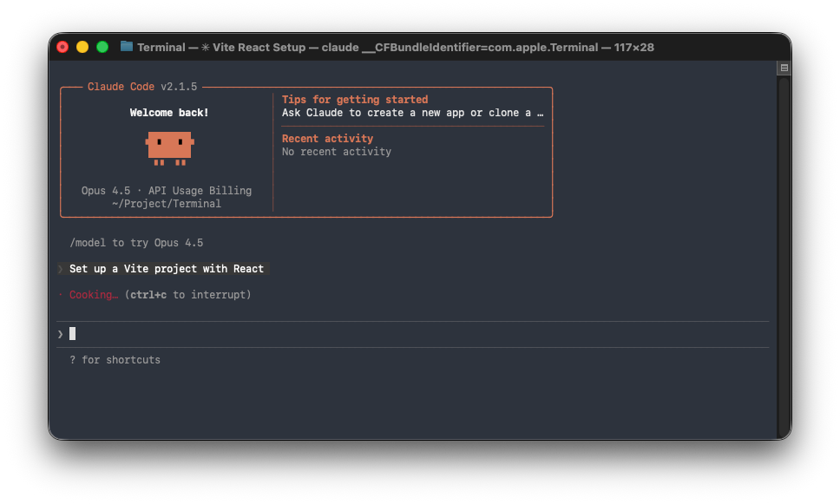840x504 pixels.
Task: Click the 'Cooking…' status text
Action: click(95, 295)
